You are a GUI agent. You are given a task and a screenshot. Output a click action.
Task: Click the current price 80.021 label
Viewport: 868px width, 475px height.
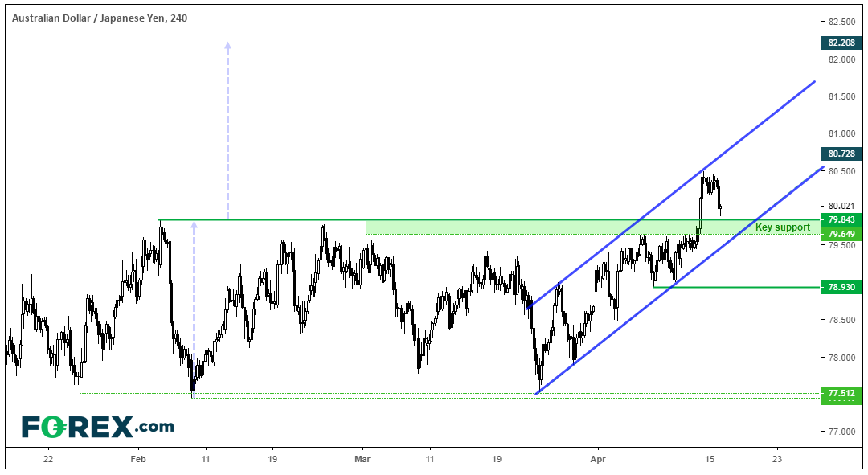click(841, 206)
